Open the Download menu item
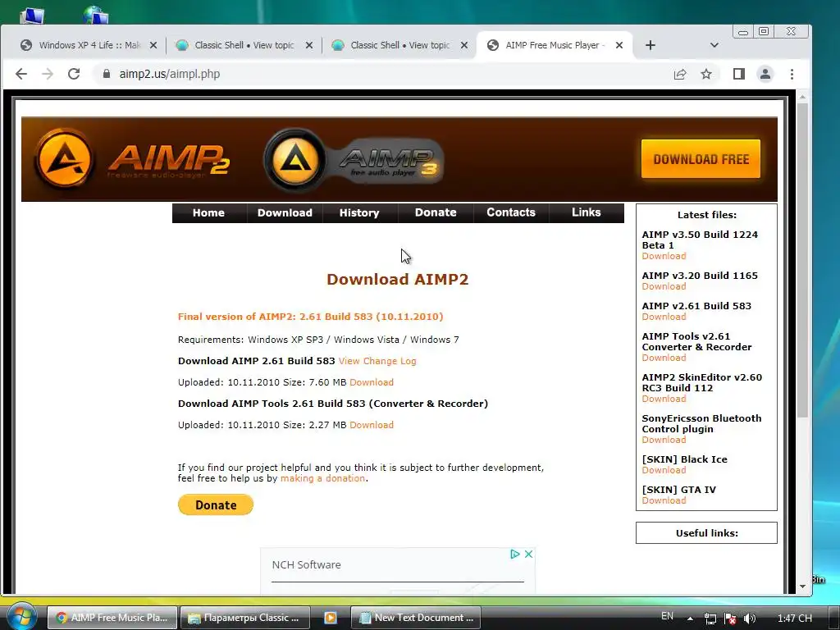The image size is (840, 630). click(x=285, y=212)
